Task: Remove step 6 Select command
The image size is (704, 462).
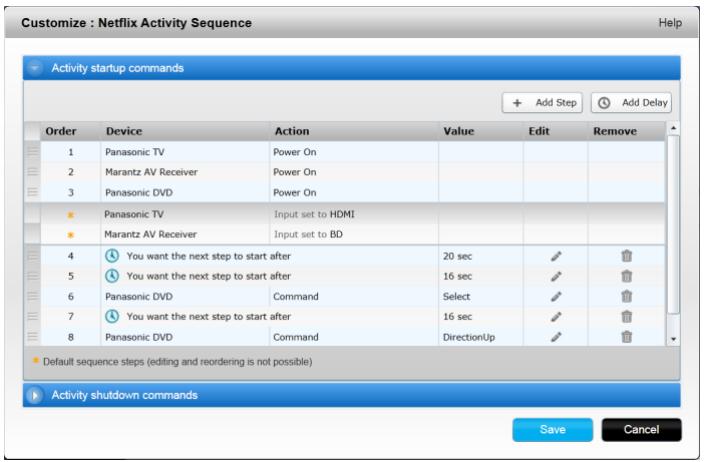Action: tap(627, 296)
